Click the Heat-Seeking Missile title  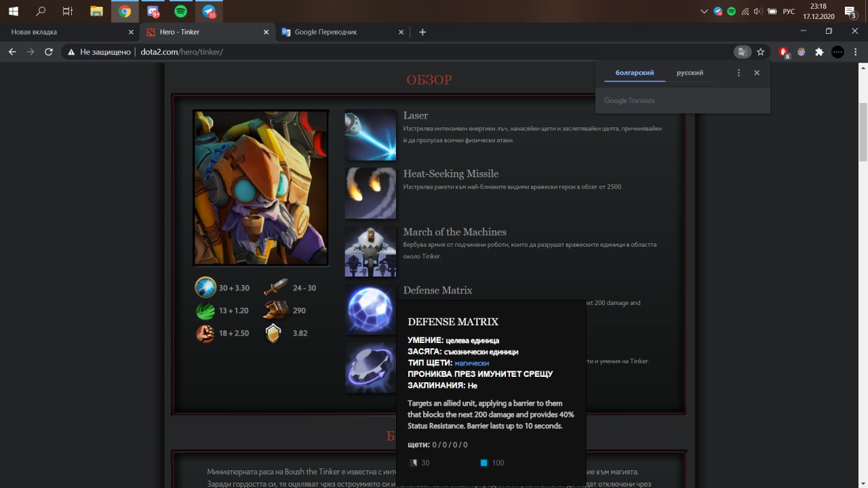coord(451,174)
